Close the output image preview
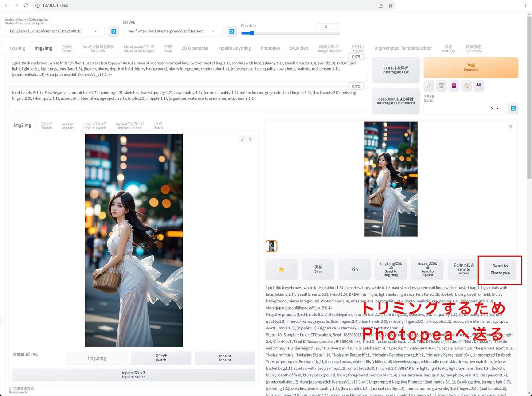This screenshot has width=532, height=396. tap(511, 126)
